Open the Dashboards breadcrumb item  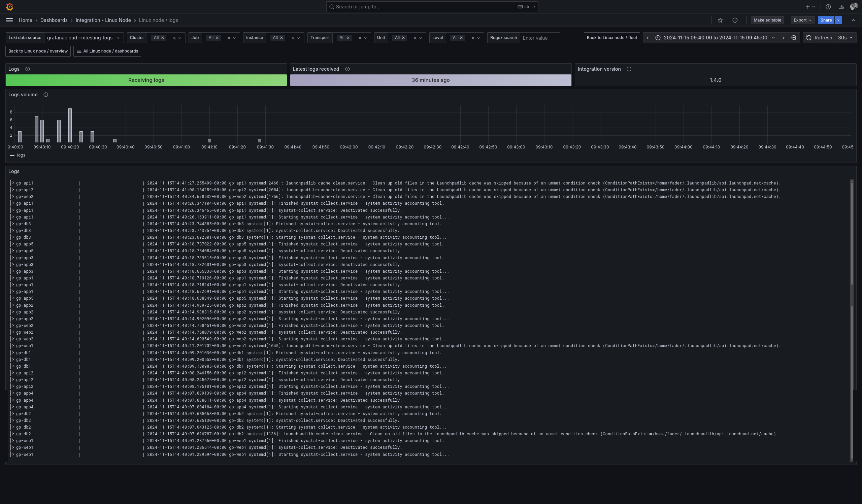54,20
